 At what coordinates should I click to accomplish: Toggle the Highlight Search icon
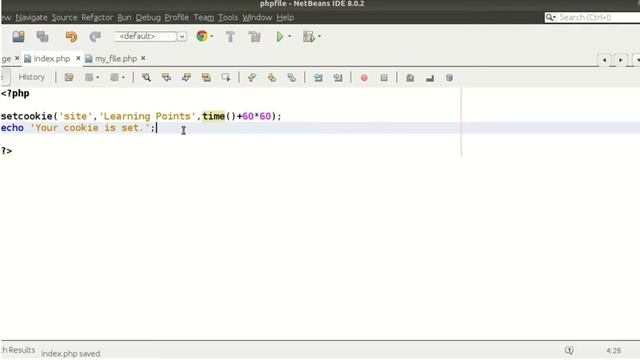point(206,78)
